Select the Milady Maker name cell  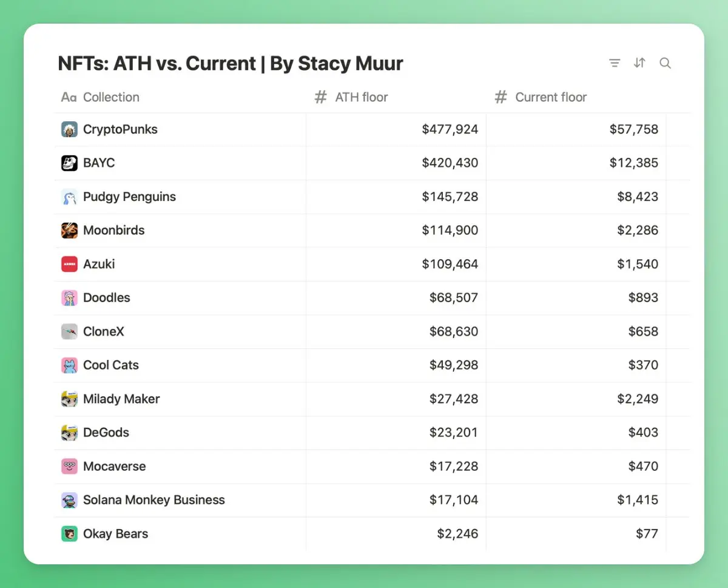[180, 399]
